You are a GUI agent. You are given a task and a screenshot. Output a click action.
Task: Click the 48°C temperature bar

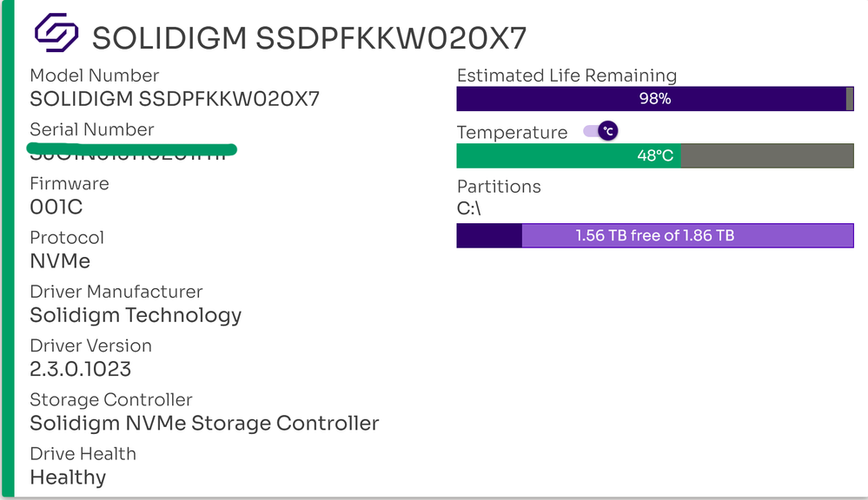[654, 155]
